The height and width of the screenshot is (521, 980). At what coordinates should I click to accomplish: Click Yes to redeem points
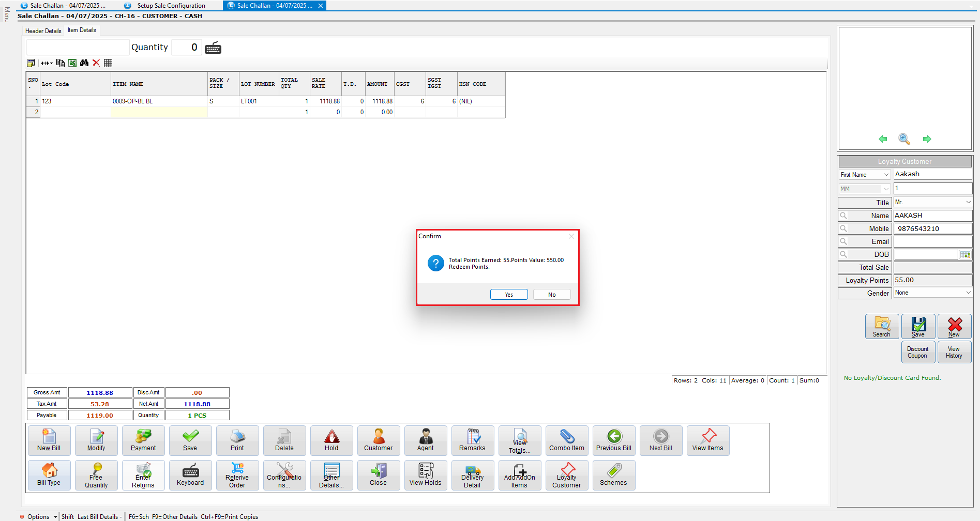(509, 295)
